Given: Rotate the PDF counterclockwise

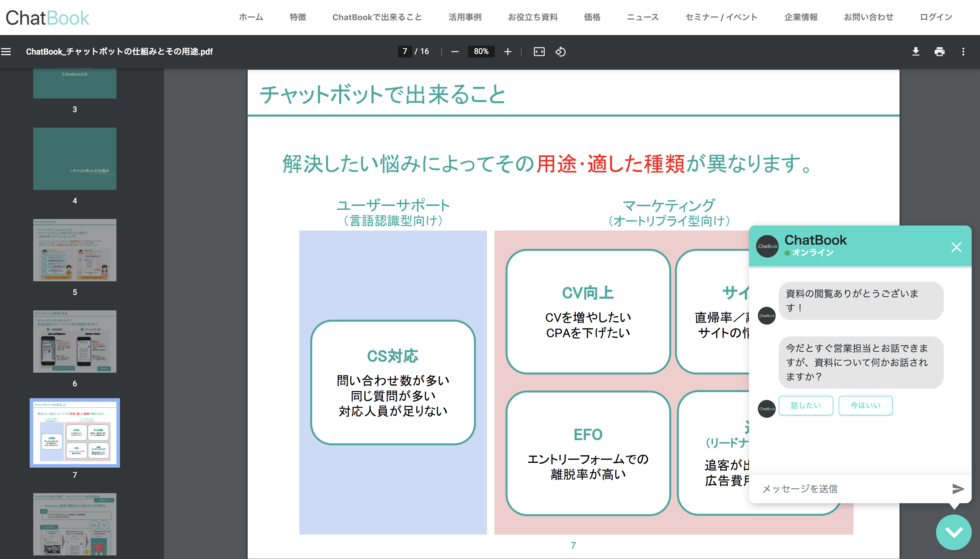Looking at the screenshot, I should (x=560, y=51).
